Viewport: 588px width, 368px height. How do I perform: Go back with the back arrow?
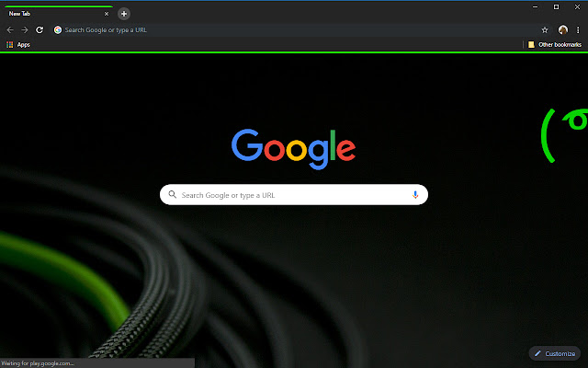[x=10, y=29]
